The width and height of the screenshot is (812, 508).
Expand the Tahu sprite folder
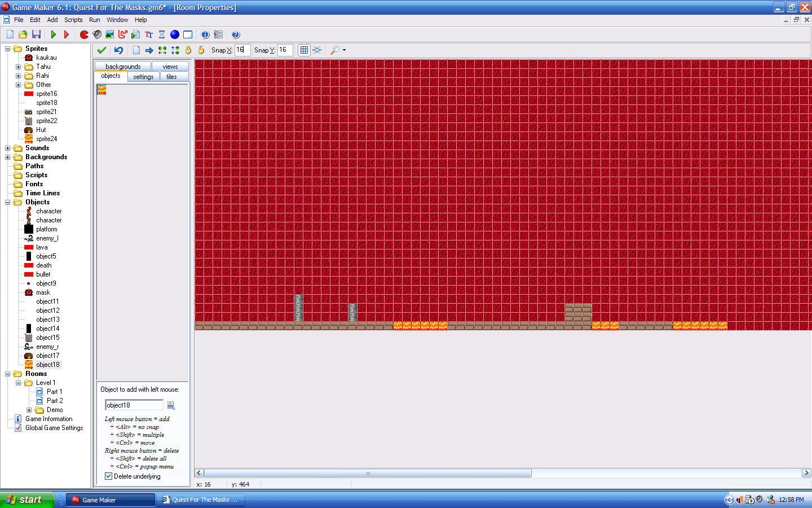click(18, 67)
